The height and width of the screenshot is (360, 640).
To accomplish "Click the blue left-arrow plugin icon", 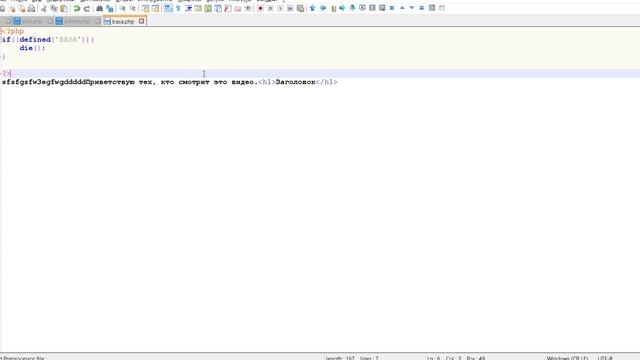I will pos(323,8).
